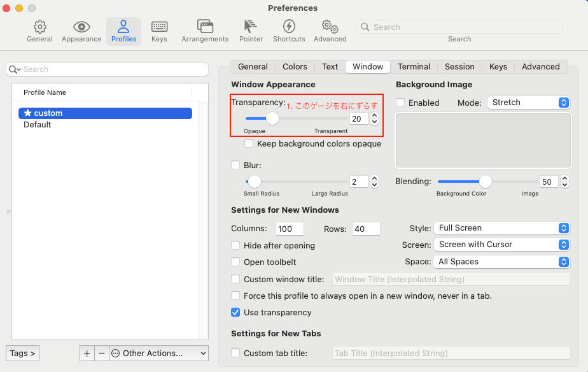
Task: Select the Profiles person icon
Action: click(123, 27)
